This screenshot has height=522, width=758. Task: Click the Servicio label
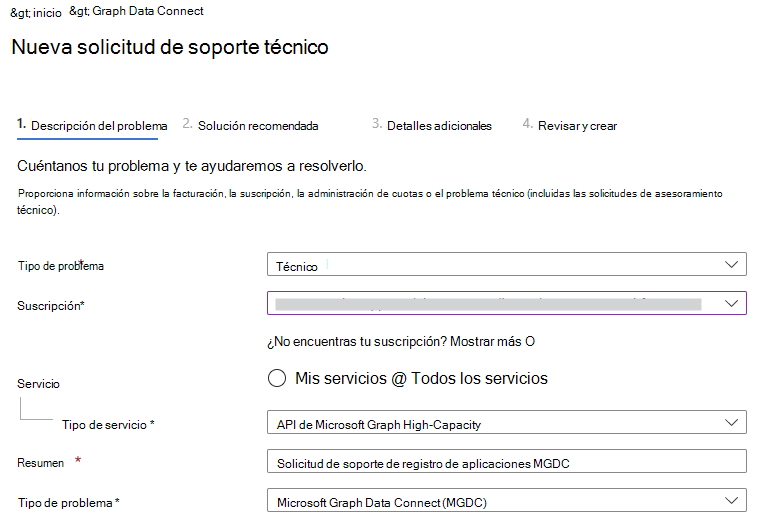tap(38, 384)
